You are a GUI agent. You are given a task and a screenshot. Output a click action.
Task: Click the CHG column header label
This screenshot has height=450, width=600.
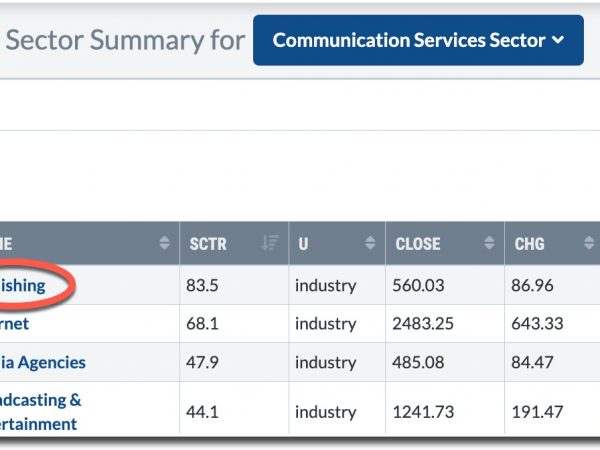pyautogui.click(x=529, y=244)
